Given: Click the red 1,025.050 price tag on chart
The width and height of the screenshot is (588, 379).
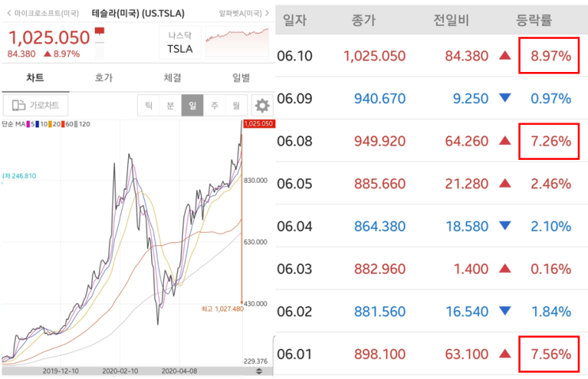Looking at the screenshot, I should click(259, 123).
